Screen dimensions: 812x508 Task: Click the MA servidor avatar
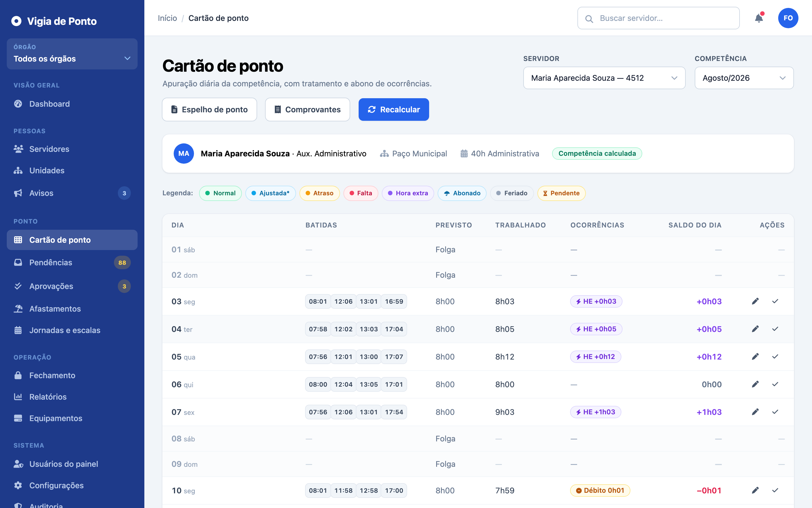click(x=184, y=154)
